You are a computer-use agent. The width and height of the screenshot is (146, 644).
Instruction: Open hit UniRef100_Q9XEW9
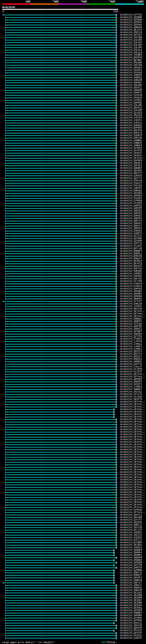131,20
